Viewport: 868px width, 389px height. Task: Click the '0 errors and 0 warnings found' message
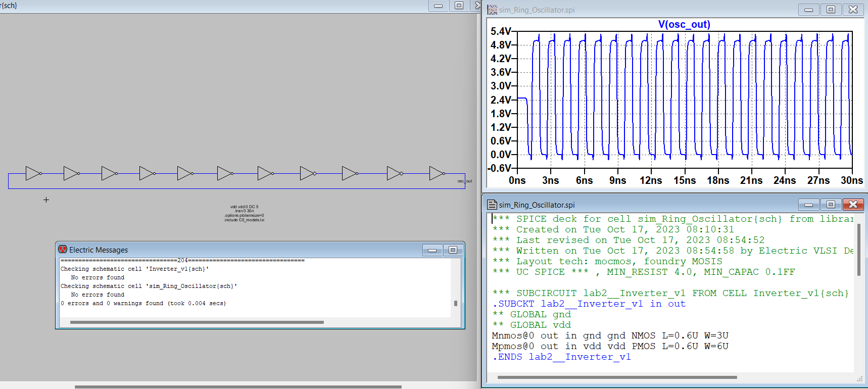[x=143, y=303]
